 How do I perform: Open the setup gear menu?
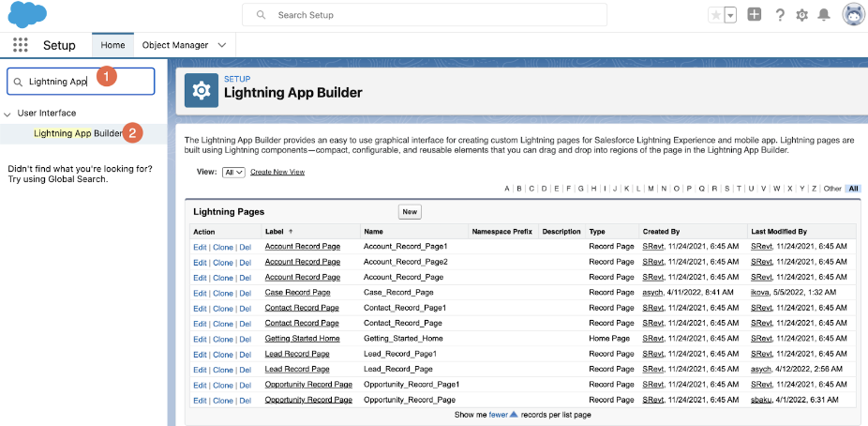tap(801, 15)
